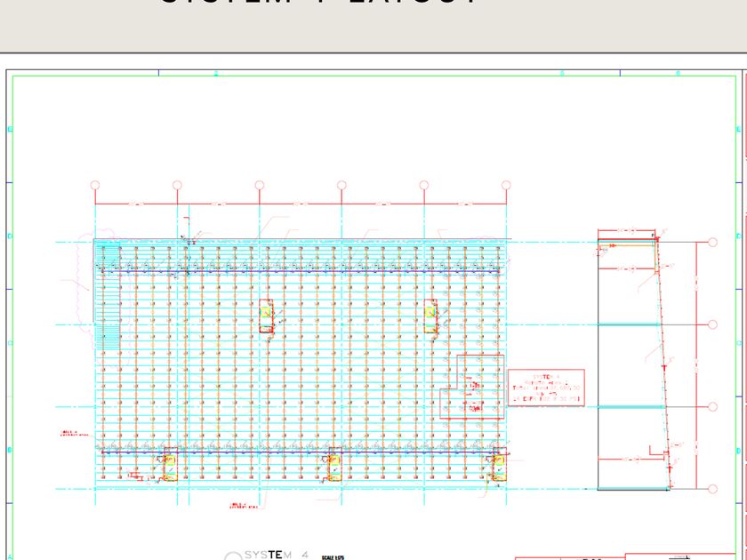747x560 pixels.
Task: Click the red System 4 hydraulic note box
Action: [x=546, y=388]
